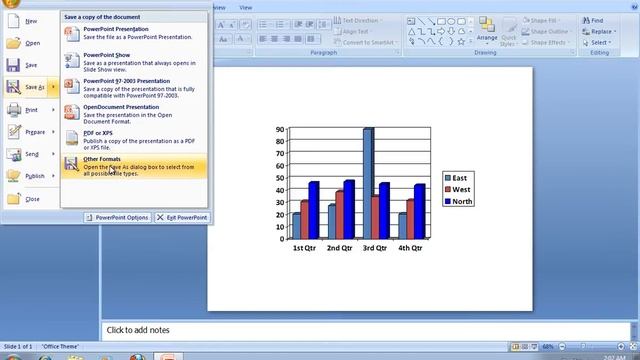Image resolution: width=640 pixels, height=360 pixels.
Task: Click Clear Formatting icon
Action: click(x=245, y=25)
